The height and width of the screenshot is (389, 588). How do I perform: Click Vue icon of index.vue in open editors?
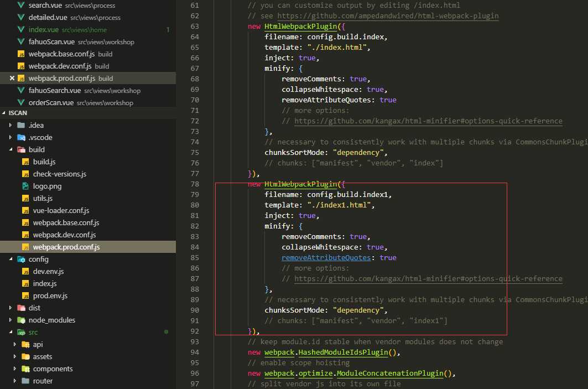pos(21,29)
